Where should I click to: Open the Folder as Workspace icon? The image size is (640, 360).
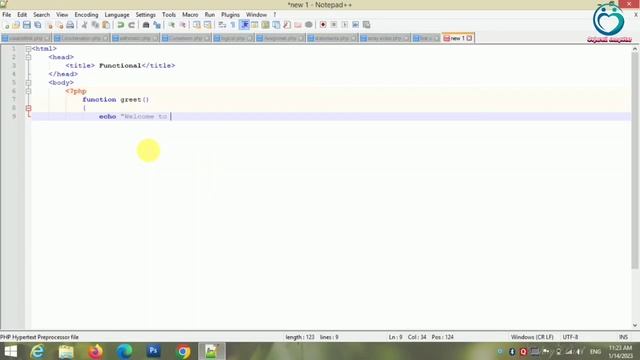coord(298,25)
